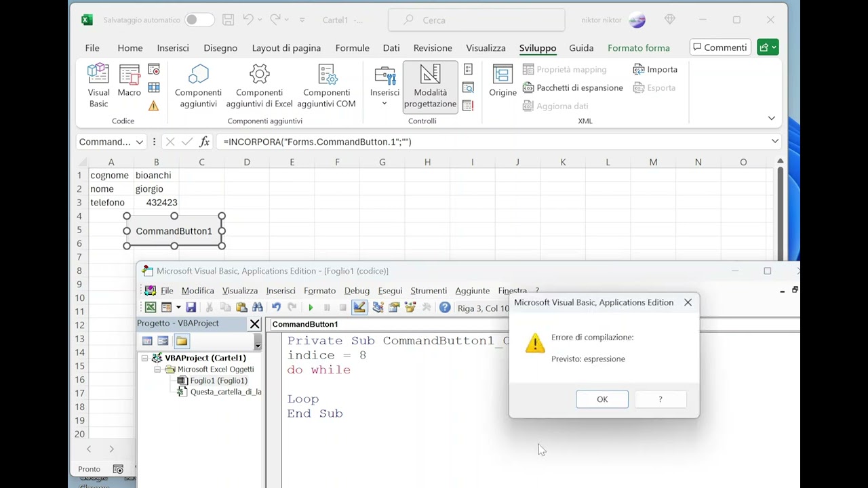Viewport: 868px width, 488px height.
Task: Open VBA Strumenti menu
Action: click(429, 291)
